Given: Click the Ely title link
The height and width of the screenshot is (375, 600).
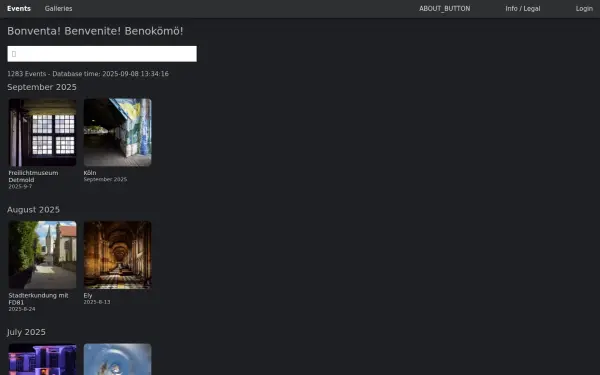Looking at the screenshot, I should 88,295.
